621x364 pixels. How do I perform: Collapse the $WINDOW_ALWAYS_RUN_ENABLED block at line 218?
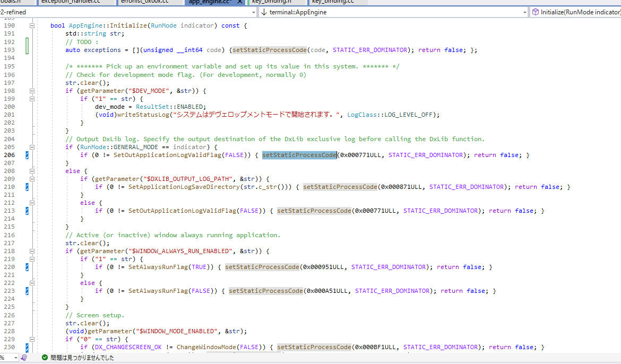[x=32, y=251]
